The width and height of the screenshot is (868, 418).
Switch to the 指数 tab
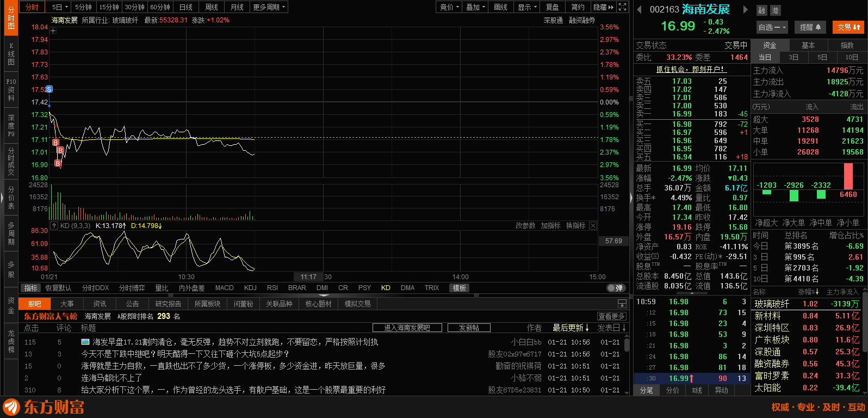847,45
